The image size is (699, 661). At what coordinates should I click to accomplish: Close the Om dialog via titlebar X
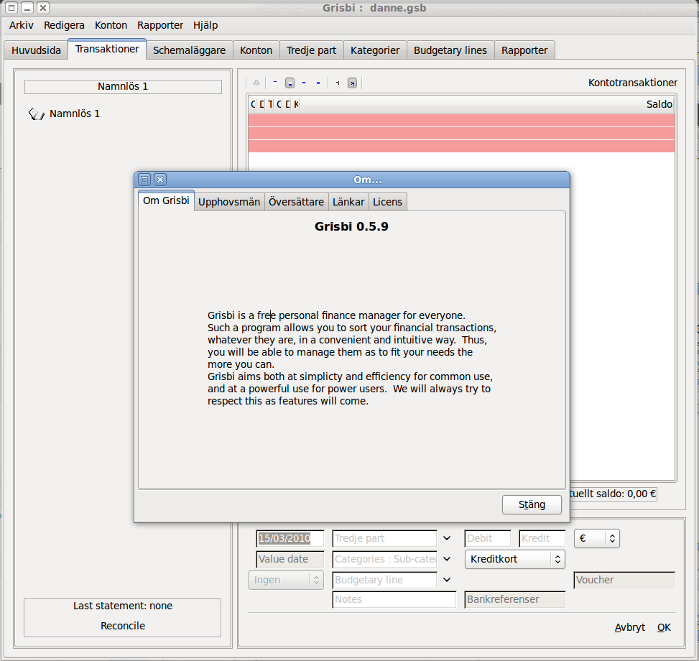point(160,179)
